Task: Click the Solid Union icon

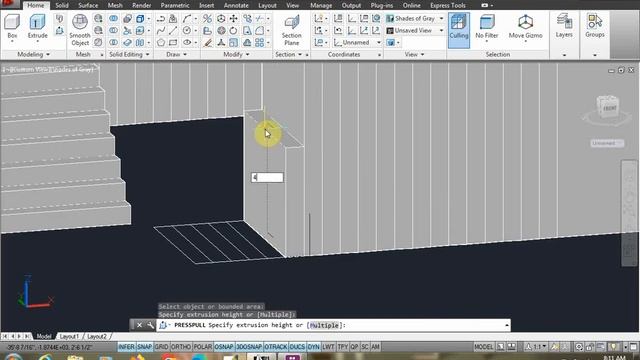Action: [113, 18]
